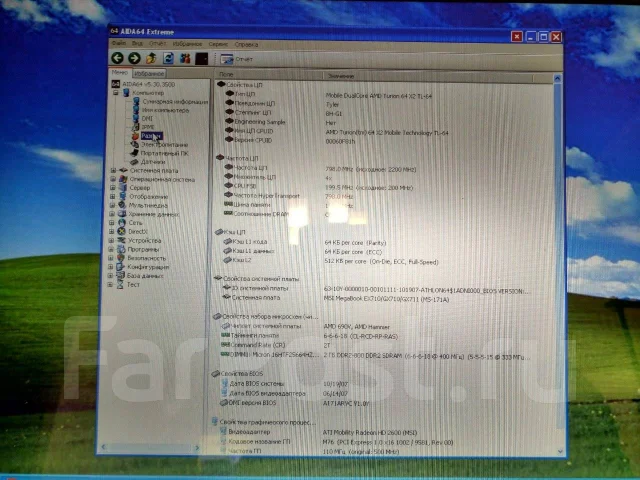The width and height of the screenshot is (640, 480).
Task: Open the Избранное menu in menu bar
Action: [187, 44]
